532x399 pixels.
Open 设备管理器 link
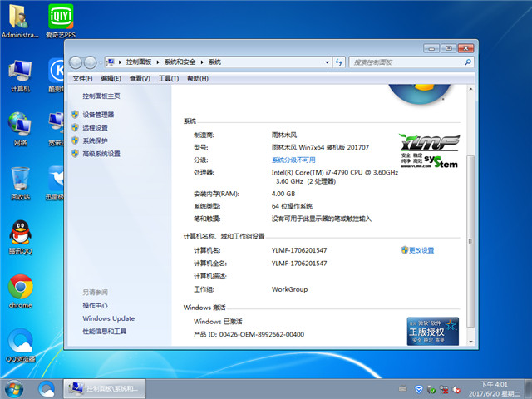tap(98, 115)
